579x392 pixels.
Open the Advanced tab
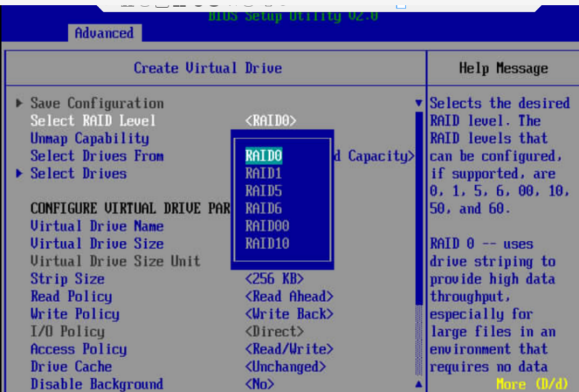pyautogui.click(x=104, y=33)
